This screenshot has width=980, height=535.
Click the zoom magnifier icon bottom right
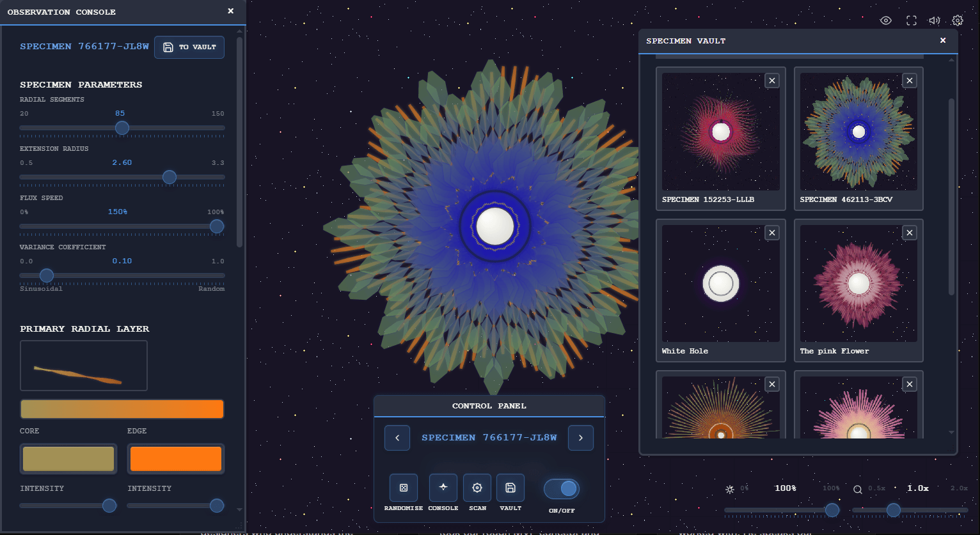tap(858, 488)
